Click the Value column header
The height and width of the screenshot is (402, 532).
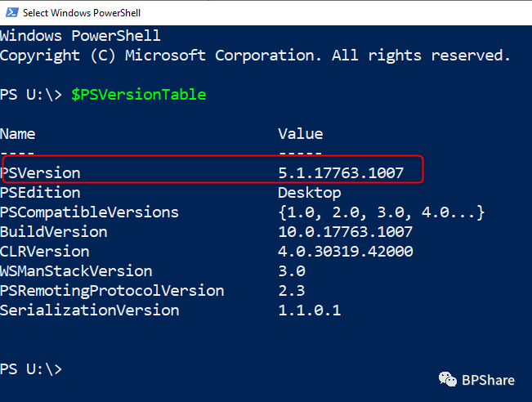(300, 134)
